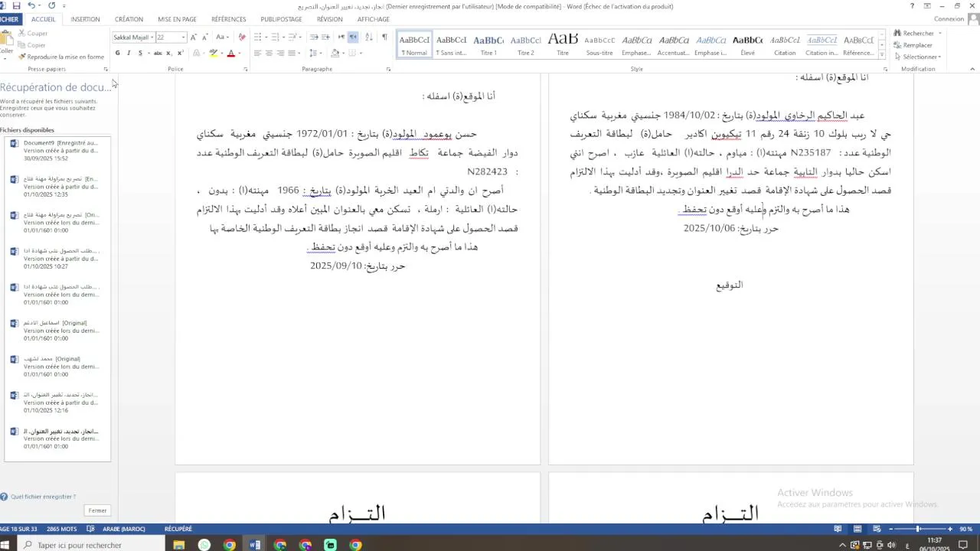Open the PUBLIPOSTAGE tab
Screen dimensions: 980x551
click(x=281, y=19)
